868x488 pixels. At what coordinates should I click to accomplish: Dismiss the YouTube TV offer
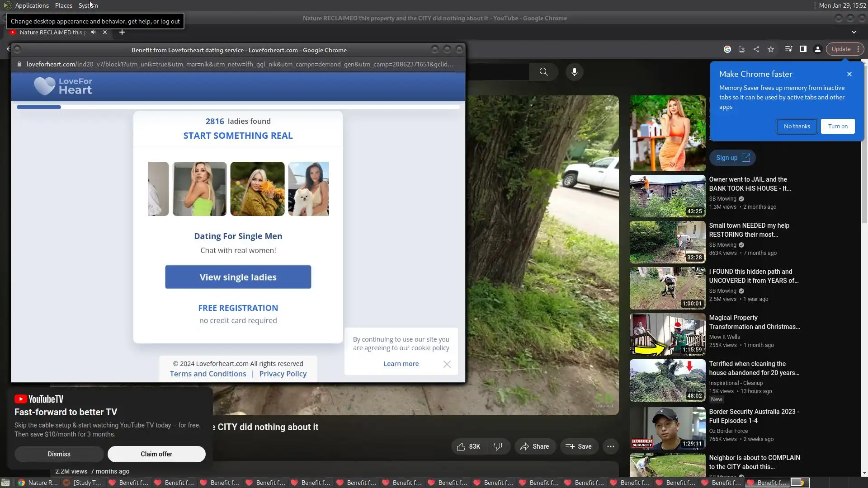(59, 454)
